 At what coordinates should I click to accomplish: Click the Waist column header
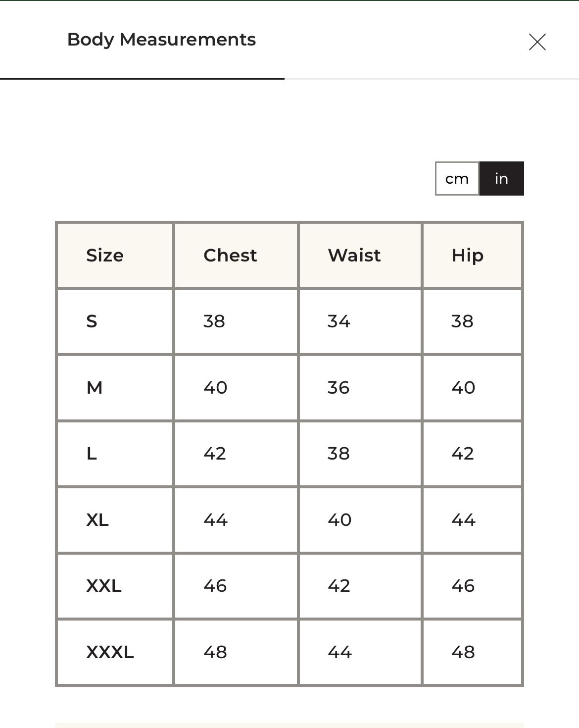click(x=354, y=256)
